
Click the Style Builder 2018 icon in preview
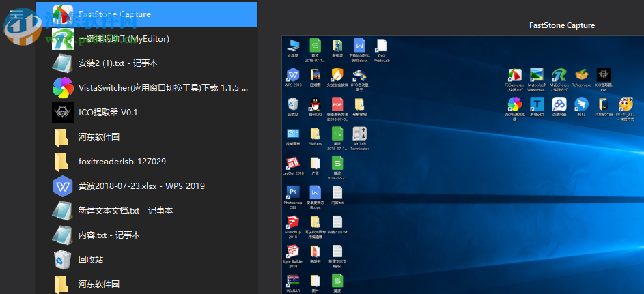[x=293, y=251]
